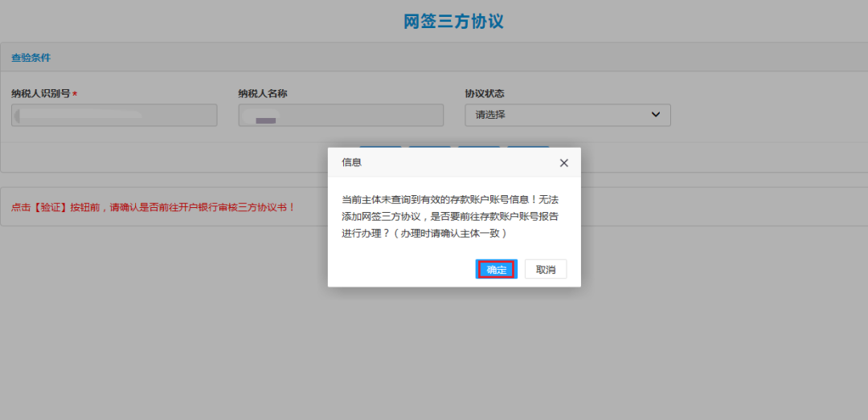868x420 pixels.
Task: Open the 协议状态 dropdown
Action: click(x=567, y=115)
